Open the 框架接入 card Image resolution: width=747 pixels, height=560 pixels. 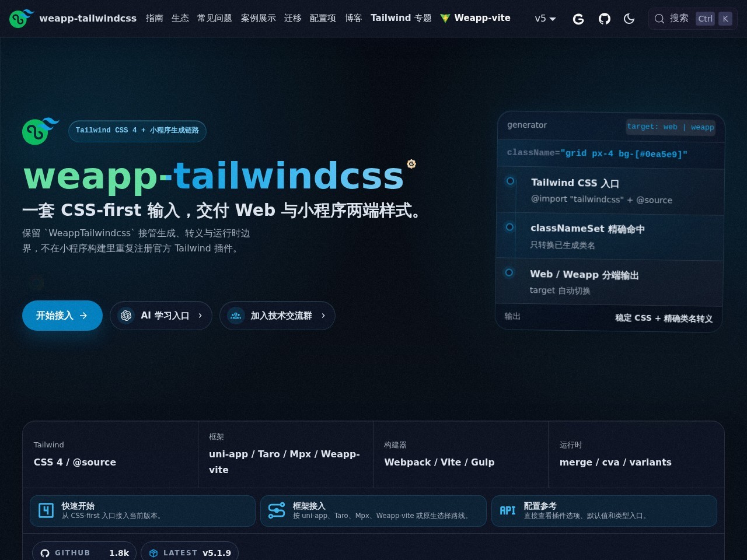[x=373, y=511]
